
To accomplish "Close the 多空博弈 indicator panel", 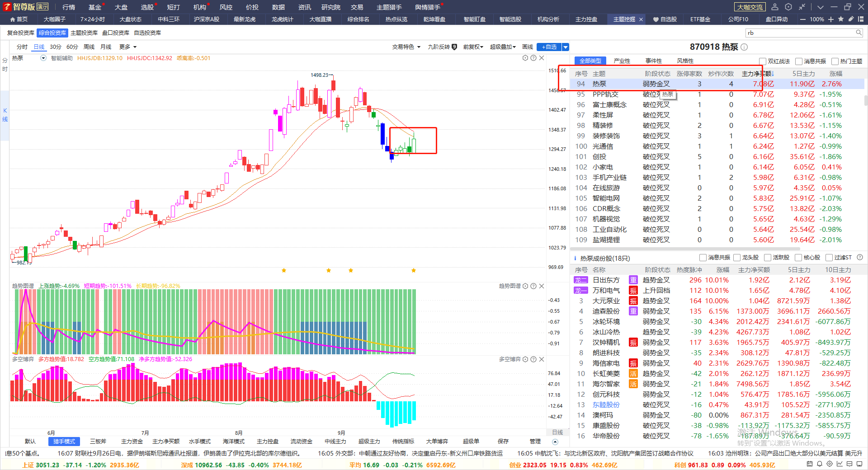I will (x=542, y=359).
